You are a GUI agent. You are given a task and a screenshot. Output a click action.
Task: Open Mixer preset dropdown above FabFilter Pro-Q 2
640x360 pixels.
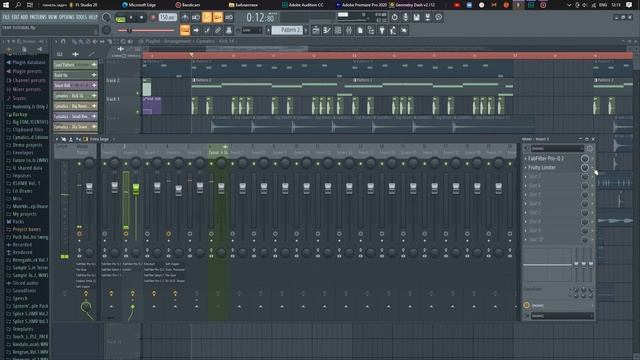coord(558,149)
